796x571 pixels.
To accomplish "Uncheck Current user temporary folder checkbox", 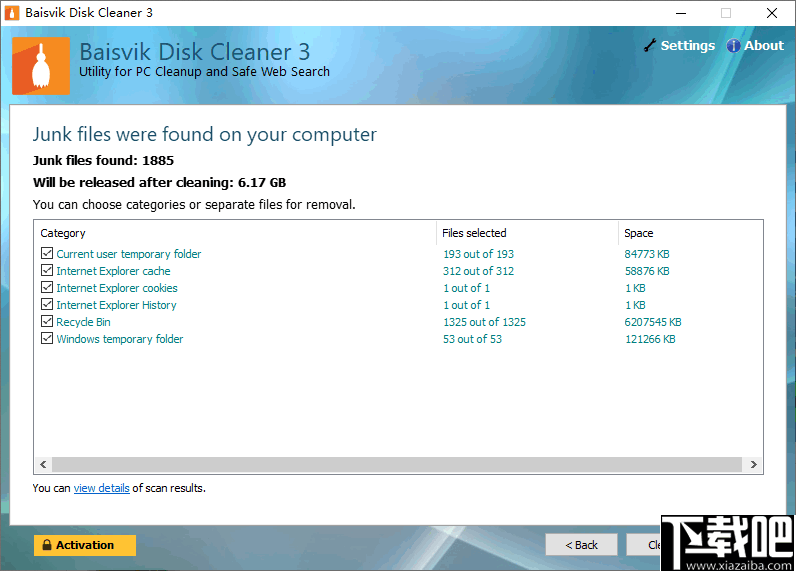I will click(47, 253).
